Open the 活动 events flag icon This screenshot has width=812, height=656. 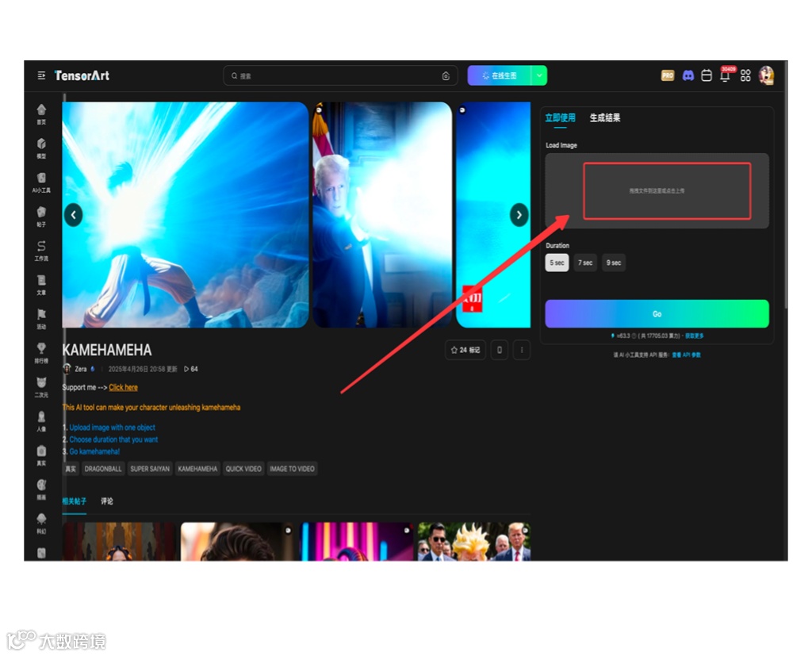(41, 319)
